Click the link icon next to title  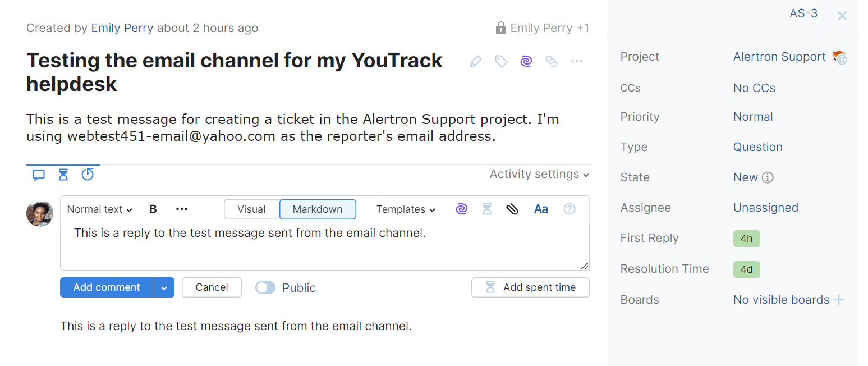pyautogui.click(x=552, y=61)
